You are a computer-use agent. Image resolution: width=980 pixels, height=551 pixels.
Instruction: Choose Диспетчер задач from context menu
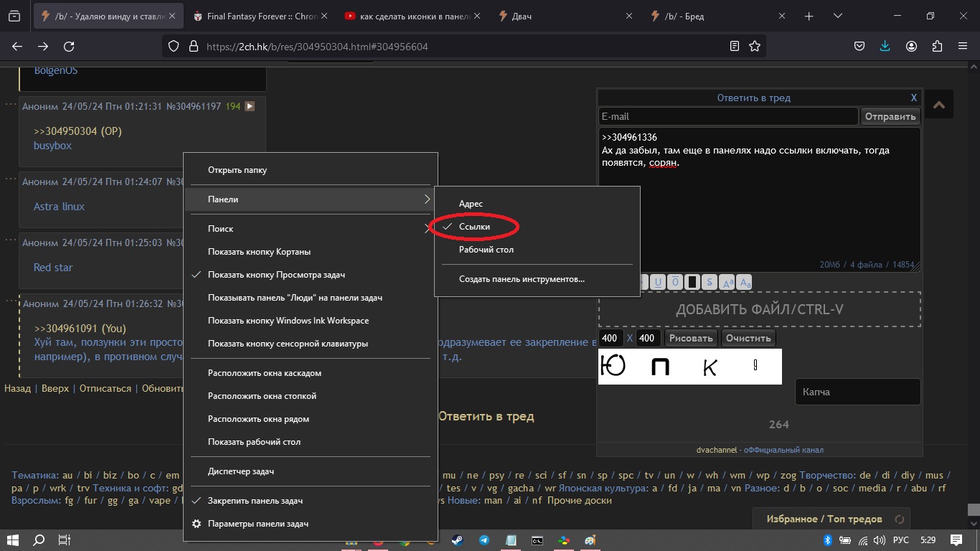(x=311, y=471)
